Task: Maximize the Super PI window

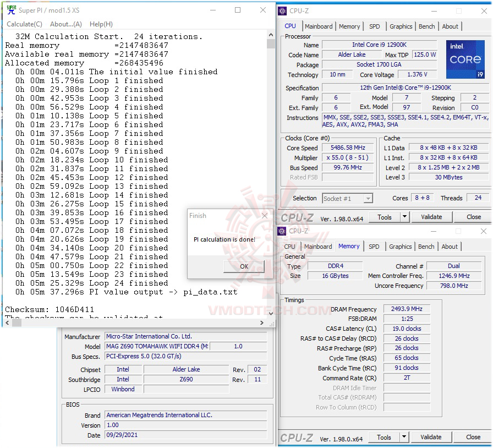Action: 238,10
